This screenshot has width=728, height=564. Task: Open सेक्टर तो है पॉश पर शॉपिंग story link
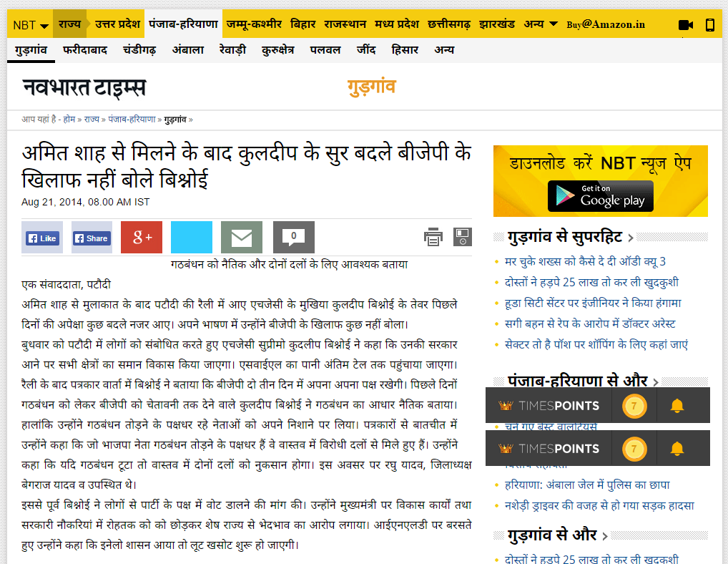[x=596, y=345]
